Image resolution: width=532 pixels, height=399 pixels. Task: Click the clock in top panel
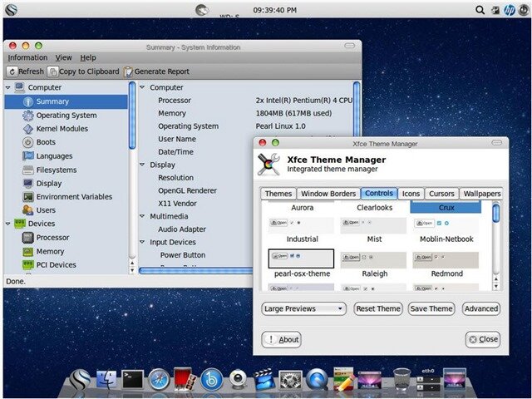point(275,10)
